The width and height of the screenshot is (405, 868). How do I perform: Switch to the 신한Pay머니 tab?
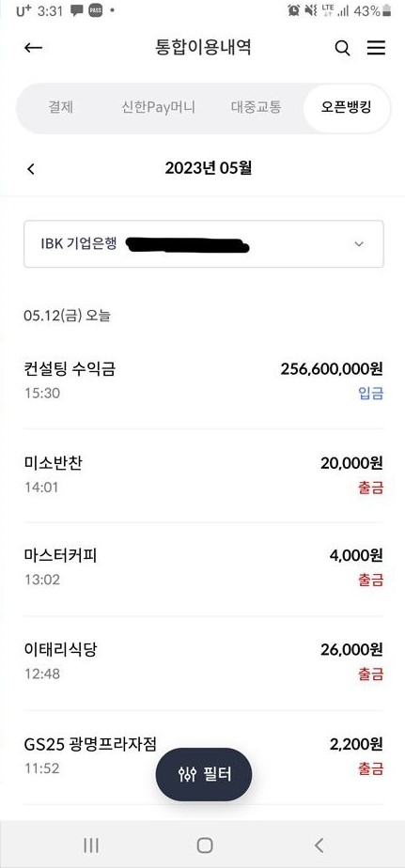[159, 107]
